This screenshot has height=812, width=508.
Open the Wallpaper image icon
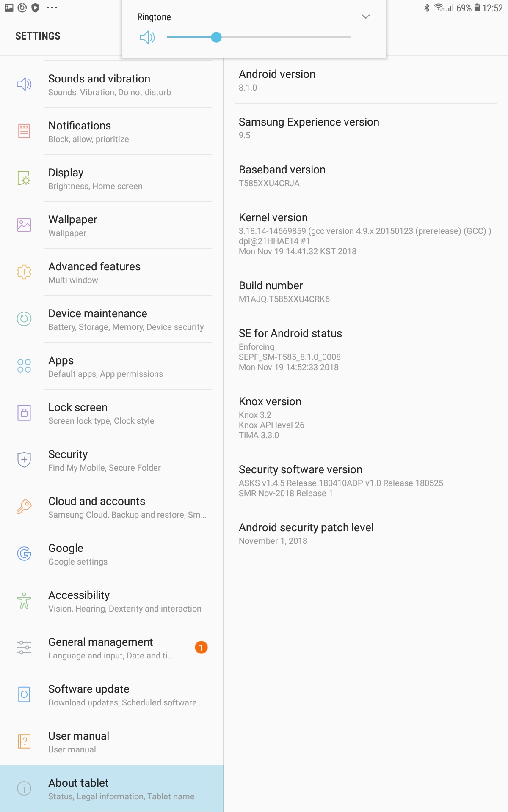(24, 225)
